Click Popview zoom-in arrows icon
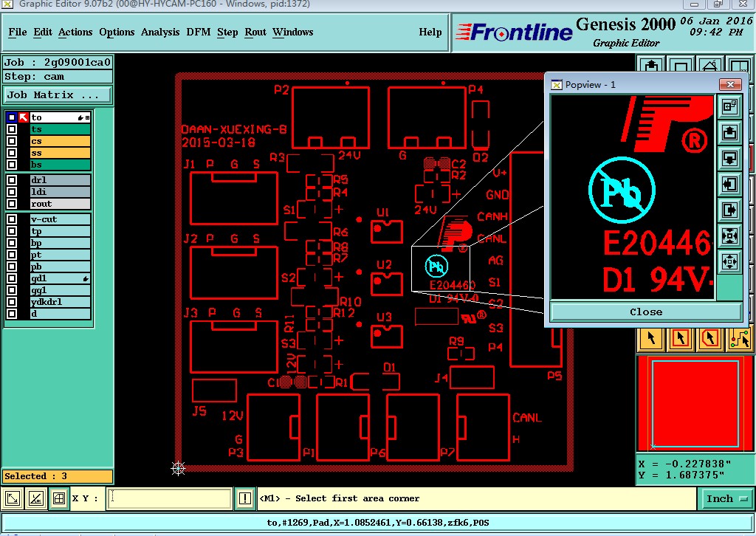Image resolution: width=756 pixels, height=536 pixels. [729, 236]
